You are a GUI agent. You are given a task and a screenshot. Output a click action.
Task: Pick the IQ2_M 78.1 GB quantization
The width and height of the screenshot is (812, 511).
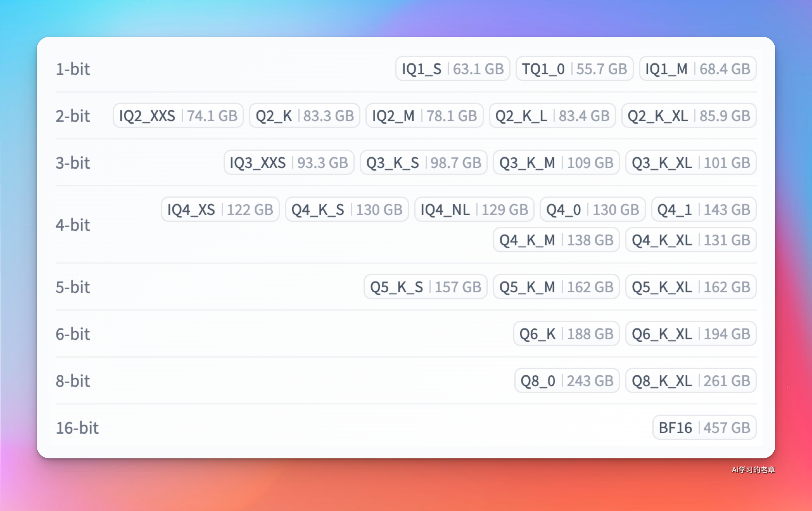pyautogui.click(x=425, y=116)
